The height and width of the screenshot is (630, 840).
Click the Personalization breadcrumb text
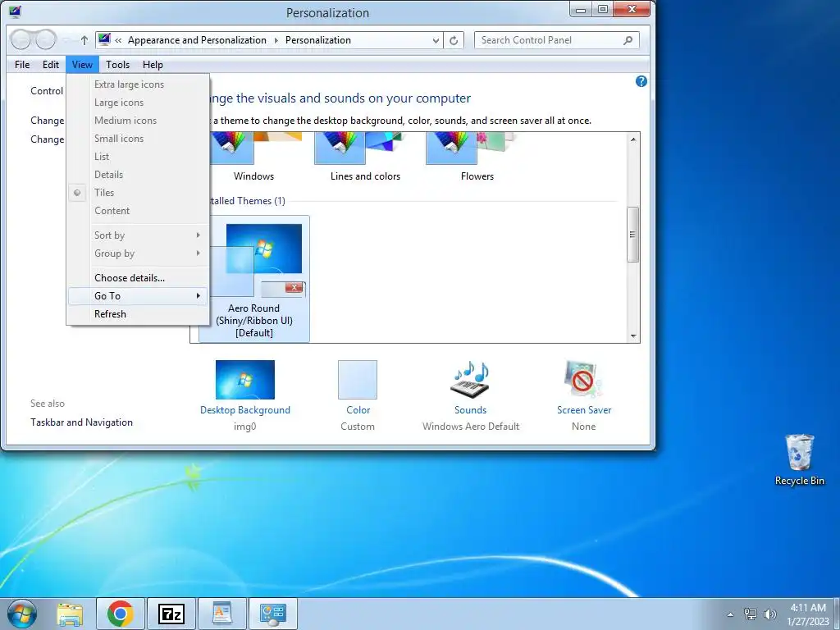click(x=318, y=40)
